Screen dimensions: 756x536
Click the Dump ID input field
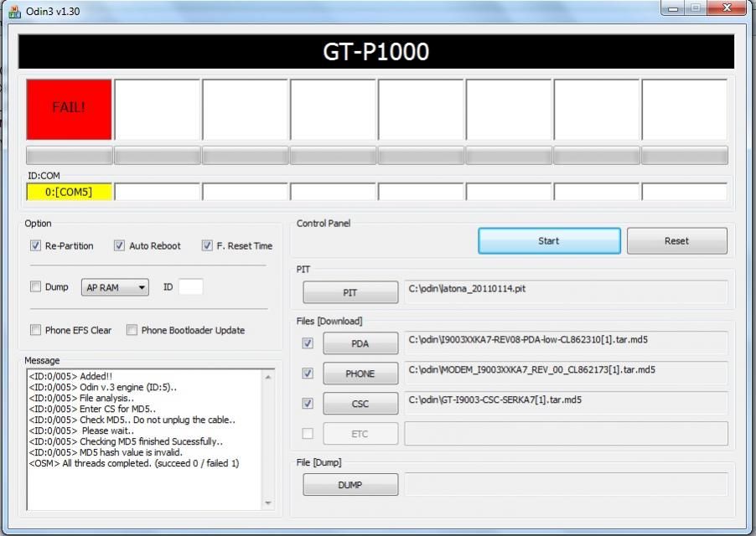tap(191, 287)
